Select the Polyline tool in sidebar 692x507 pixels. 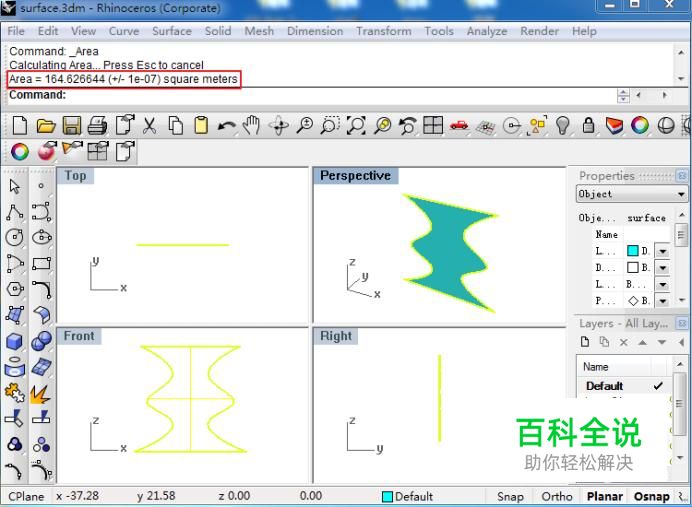click(x=15, y=212)
